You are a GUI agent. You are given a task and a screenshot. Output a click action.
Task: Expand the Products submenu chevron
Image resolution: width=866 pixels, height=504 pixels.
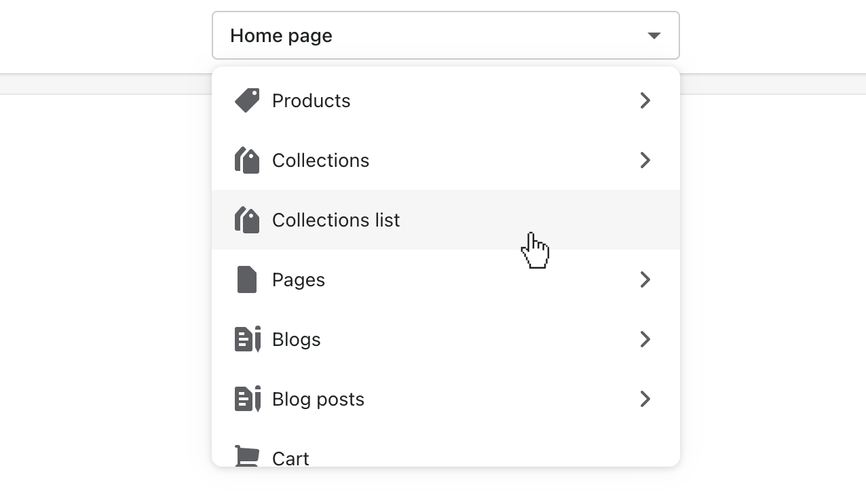pos(645,100)
